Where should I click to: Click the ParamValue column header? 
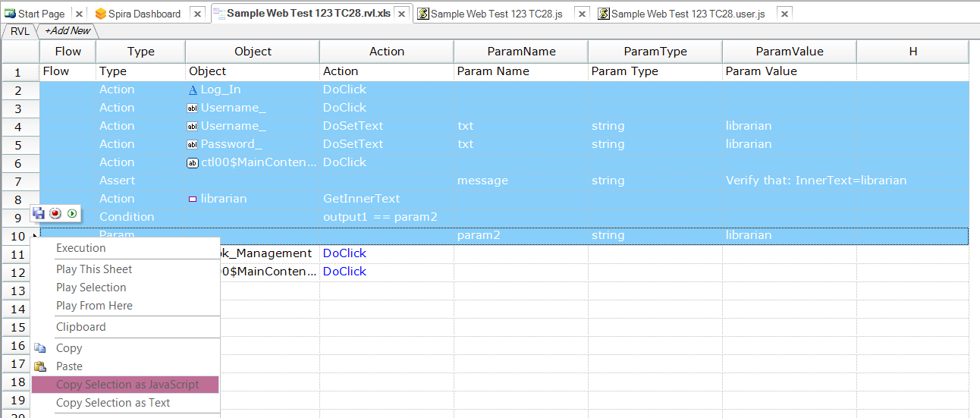789,52
